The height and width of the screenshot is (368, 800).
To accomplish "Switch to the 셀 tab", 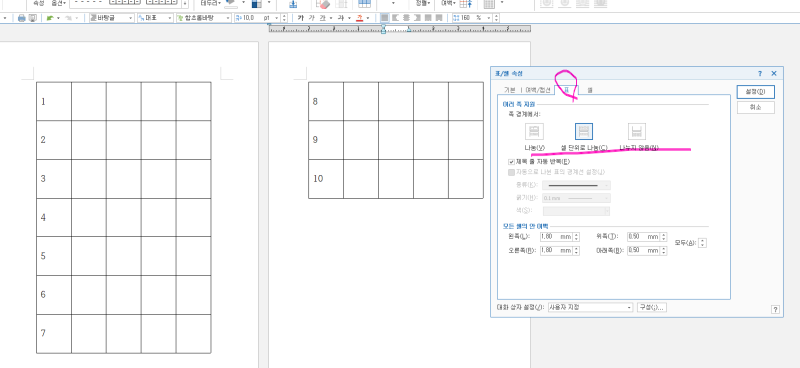I will [x=590, y=90].
